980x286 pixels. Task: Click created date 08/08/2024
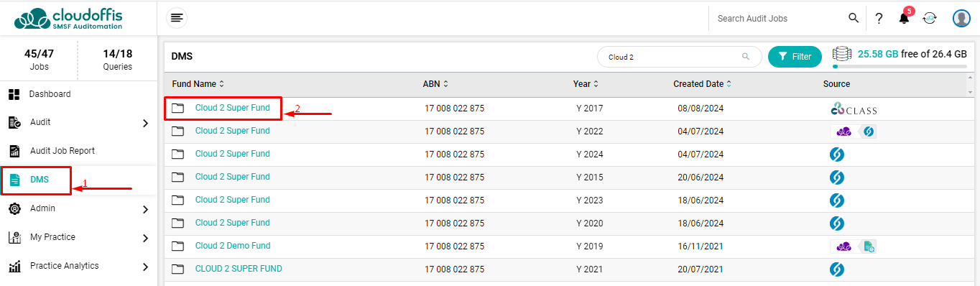point(701,109)
